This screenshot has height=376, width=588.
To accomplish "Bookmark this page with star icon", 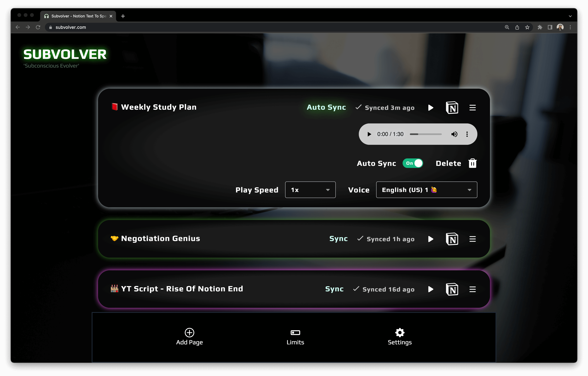I will click(527, 27).
